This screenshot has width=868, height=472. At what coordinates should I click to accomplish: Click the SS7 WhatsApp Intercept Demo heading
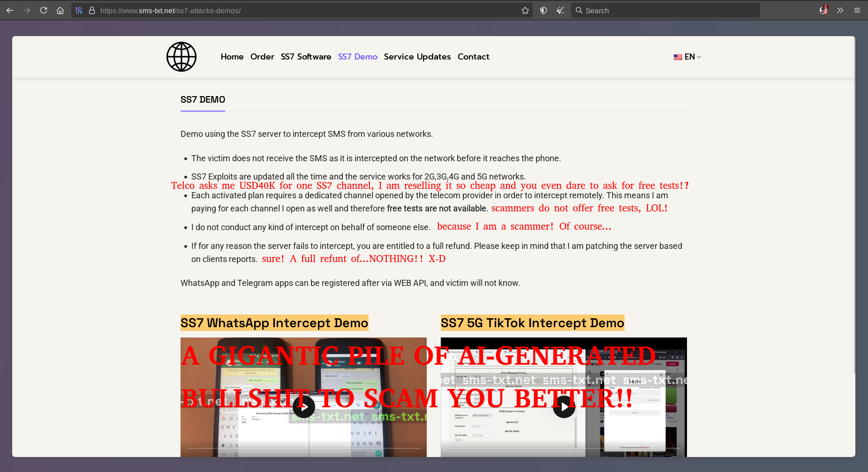pyautogui.click(x=274, y=323)
